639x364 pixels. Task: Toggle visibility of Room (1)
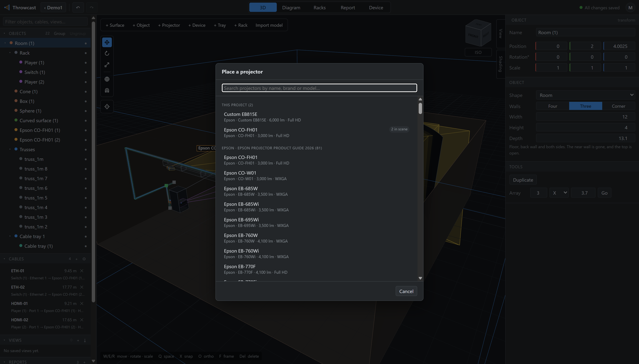click(x=86, y=43)
